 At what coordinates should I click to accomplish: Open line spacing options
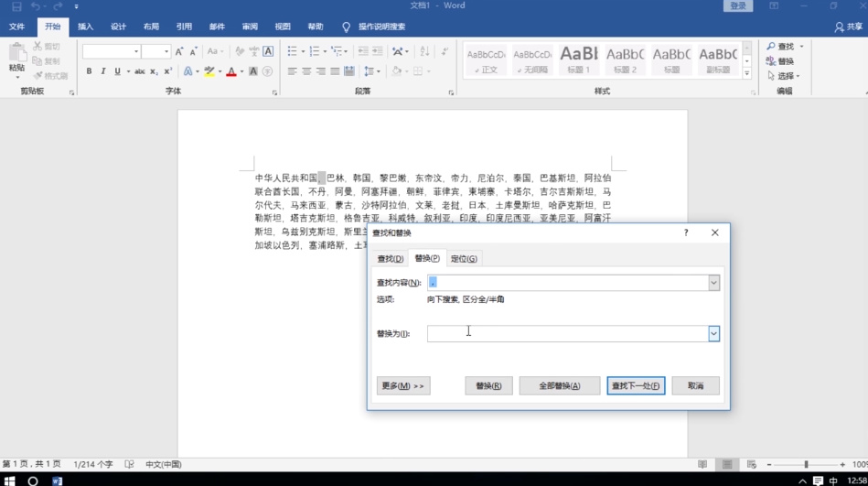(371, 71)
